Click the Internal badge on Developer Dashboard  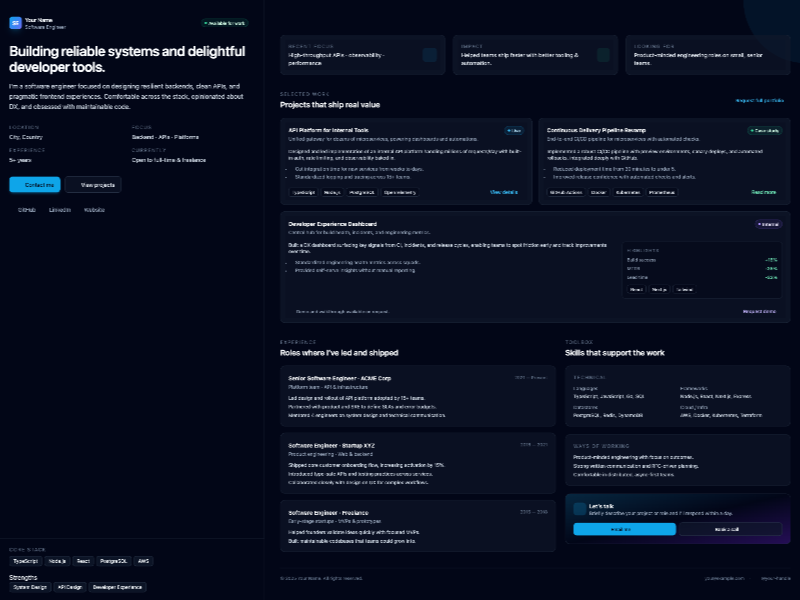click(767, 224)
